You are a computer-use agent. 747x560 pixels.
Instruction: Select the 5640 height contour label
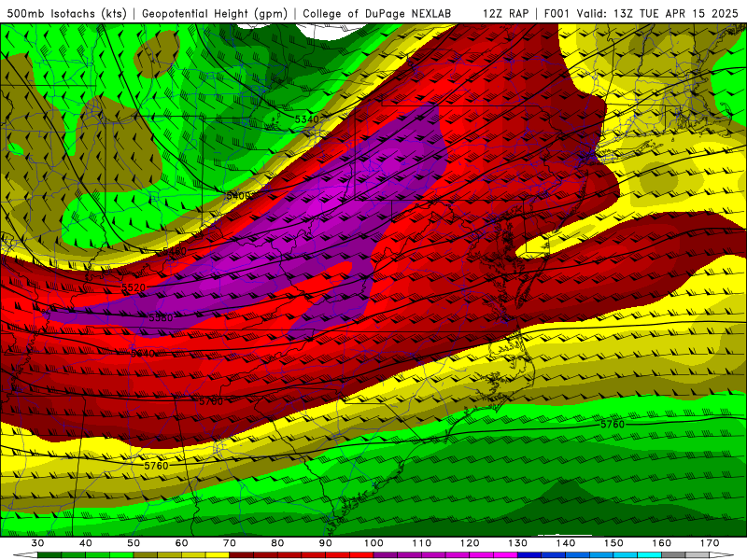143,354
